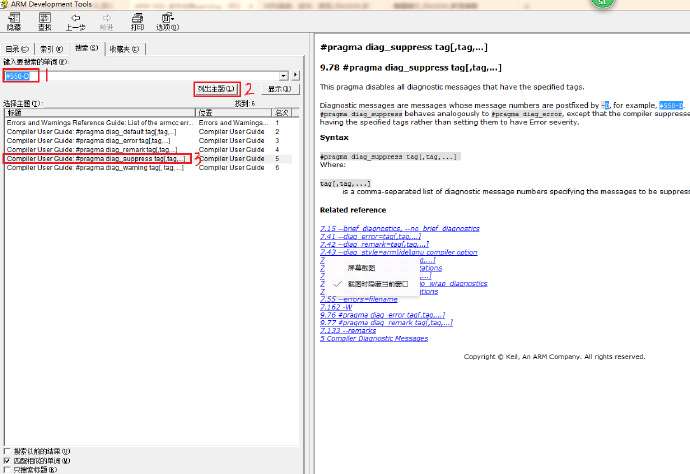Image resolution: width=690 pixels, height=474 pixels.
Task: Toggle the 匹配相似的单词 checkbox
Action: 7,460
